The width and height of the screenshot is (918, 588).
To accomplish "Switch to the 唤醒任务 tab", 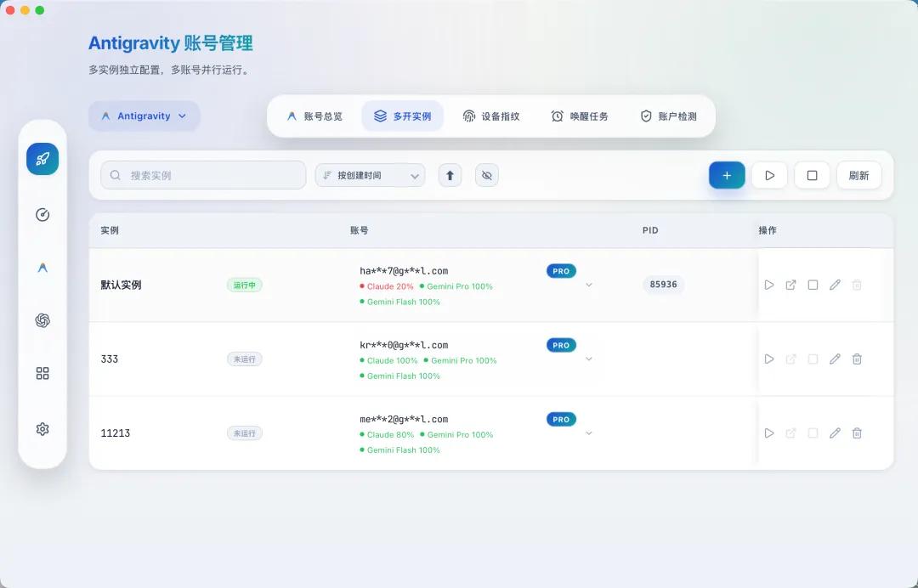I will [x=580, y=116].
